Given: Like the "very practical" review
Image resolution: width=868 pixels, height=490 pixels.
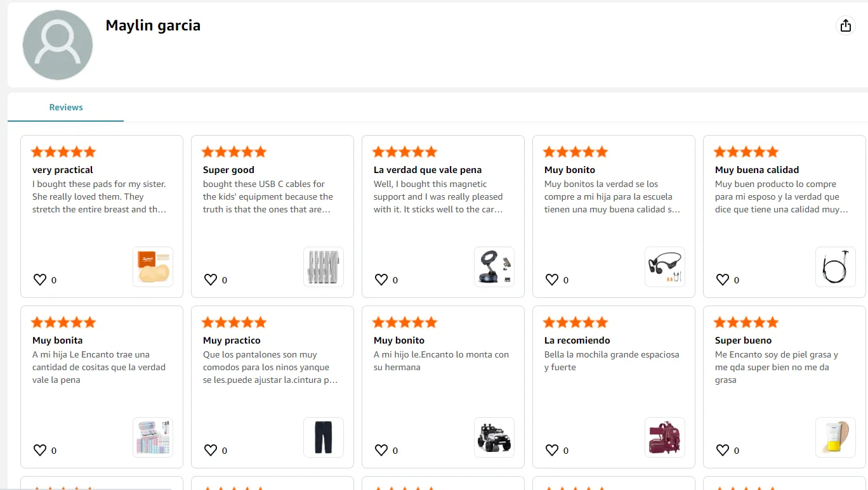Looking at the screenshot, I should coord(40,280).
